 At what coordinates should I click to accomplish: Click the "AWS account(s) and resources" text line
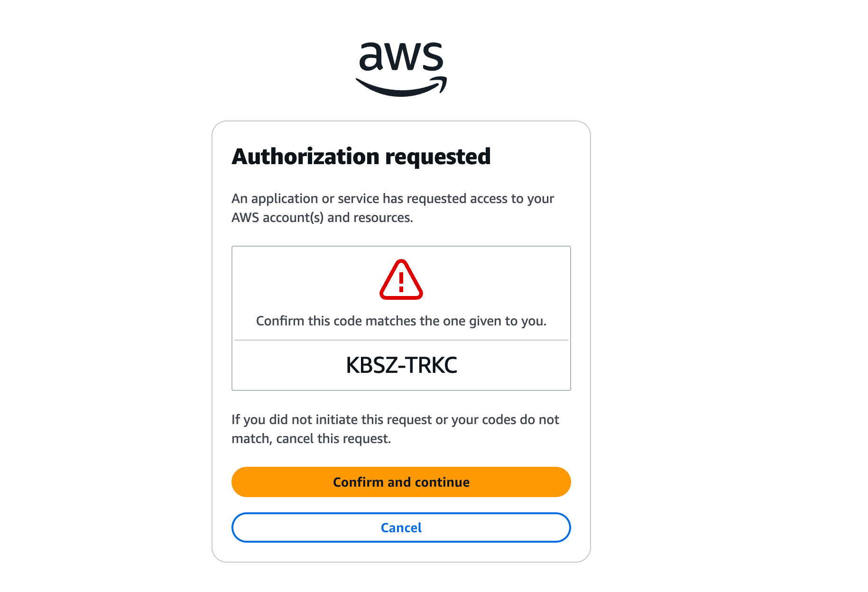[322, 218]
